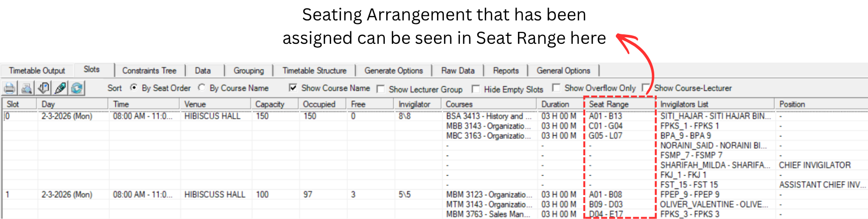Click invigilator FKJ_1 - FKJ 1
Image resolution: width=868 pixels, height=219 pixels.
click(x=683, y=175)
